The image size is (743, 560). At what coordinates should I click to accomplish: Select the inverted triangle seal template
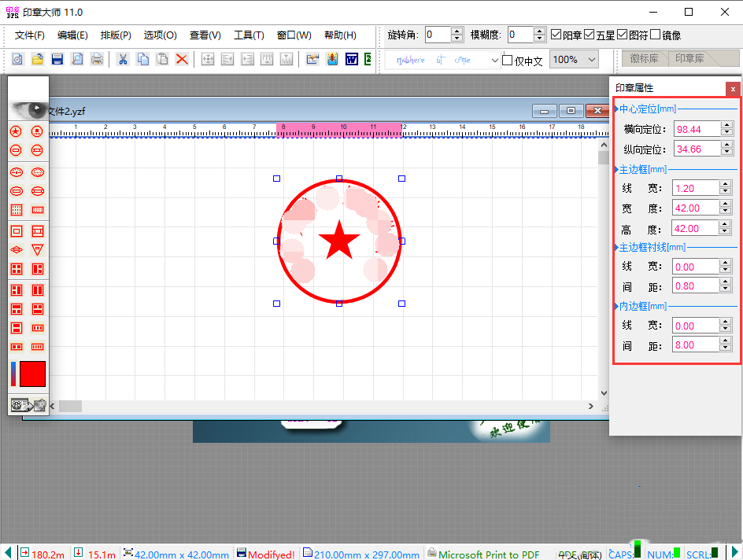[x=38, y=250]
